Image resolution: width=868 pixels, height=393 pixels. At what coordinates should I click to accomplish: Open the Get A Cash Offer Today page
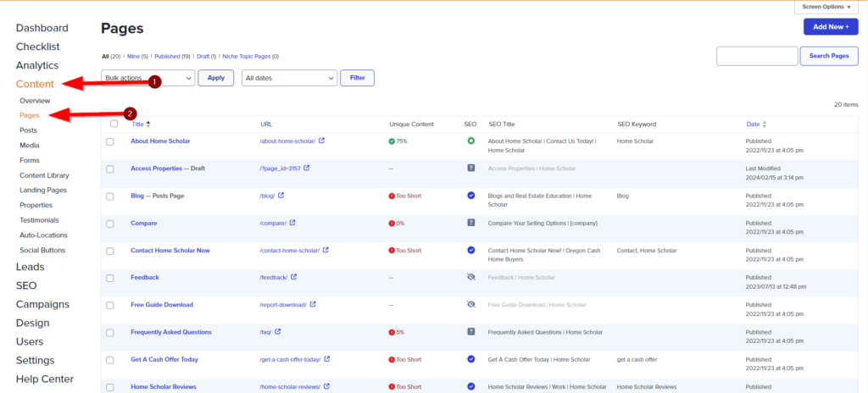pos(164,359)
